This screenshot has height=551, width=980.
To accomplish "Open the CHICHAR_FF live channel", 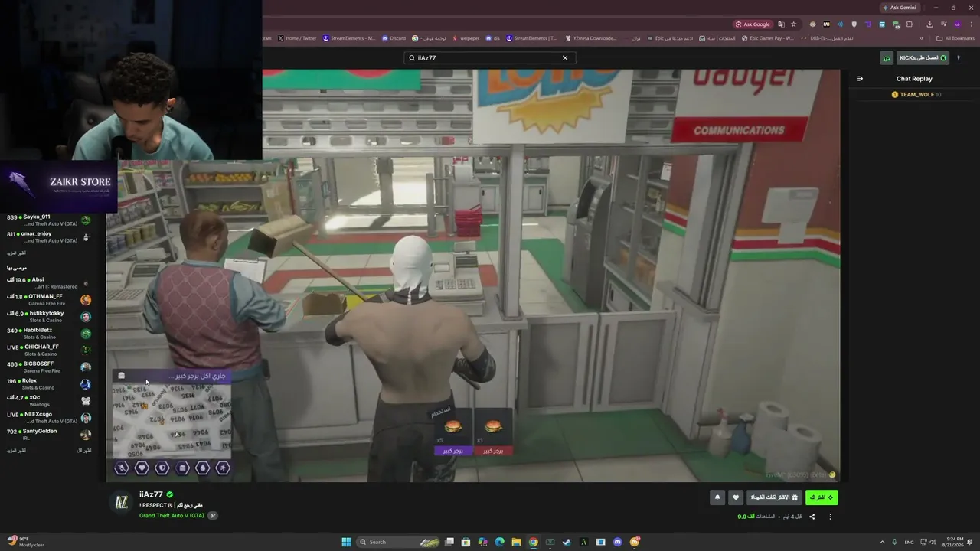I will (x=49, y=350).
